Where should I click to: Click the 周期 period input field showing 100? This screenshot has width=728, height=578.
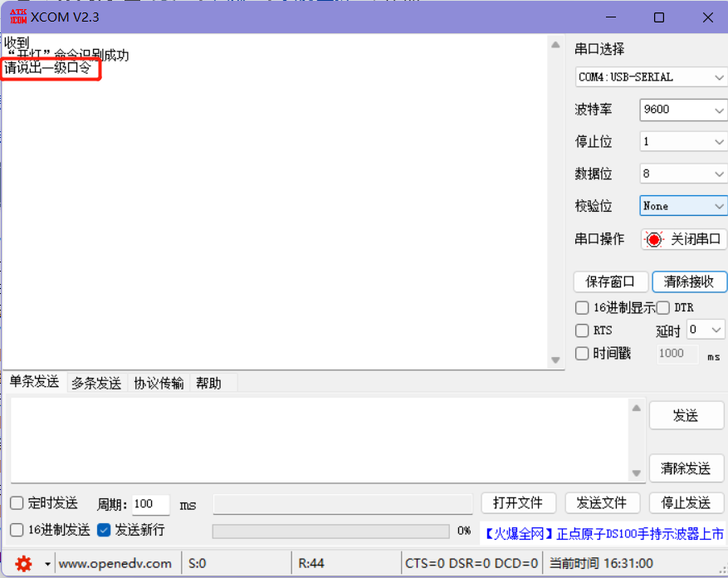150,504
